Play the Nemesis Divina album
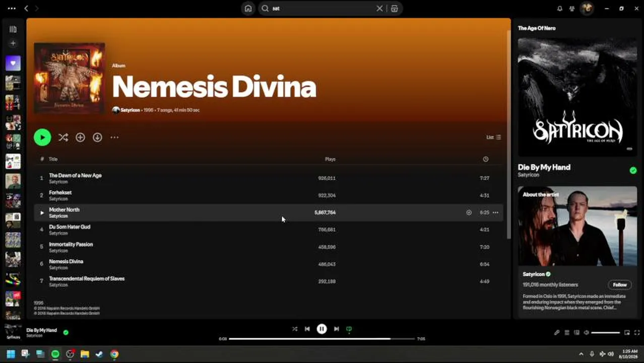This screenshot has width=644, height=363. pyautogui.click(x=42, y=137)
